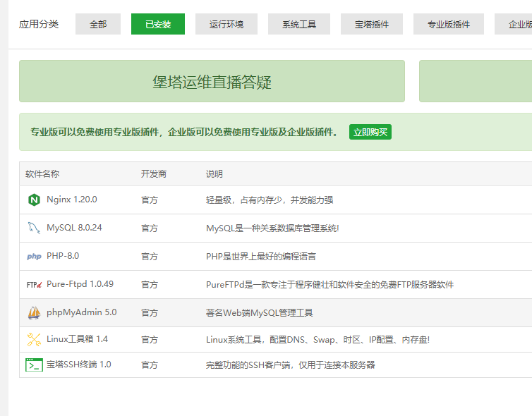Viewport: 532px width, 416px height.
Task: Click description 轻量级，占有内存少，并发能力强
Action: point(270,200)
